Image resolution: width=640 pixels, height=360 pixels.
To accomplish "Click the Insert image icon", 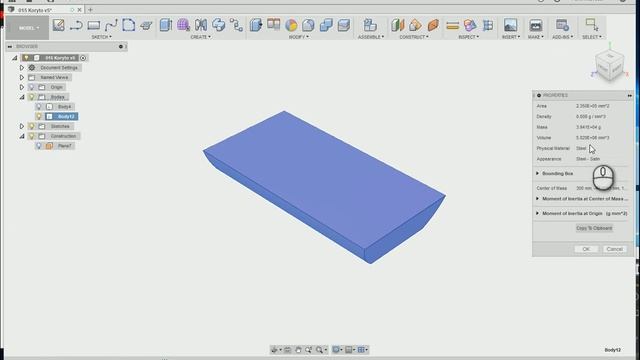I will point(510,25).
